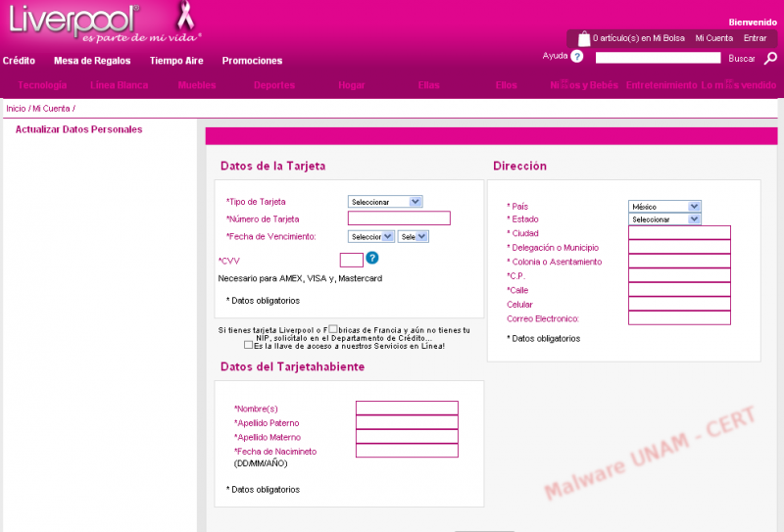784x532 pixels.
Task: Toggle the checkbox beside Fábricas de Francia
Action: [x=335, y=330]
